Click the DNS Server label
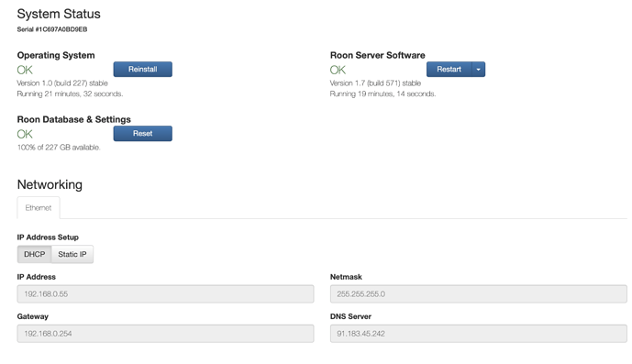This screenshot has width=632, height=364. point(350,316)
